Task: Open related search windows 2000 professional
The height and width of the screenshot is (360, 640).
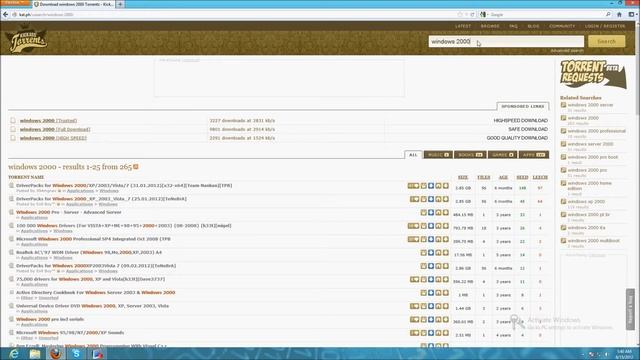Action: tap(596, 131)
